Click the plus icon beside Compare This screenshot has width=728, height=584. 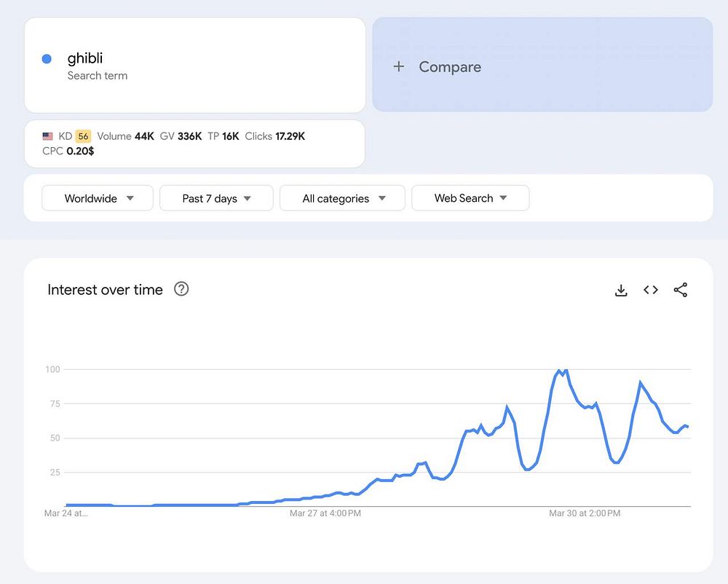coord(398,67)
